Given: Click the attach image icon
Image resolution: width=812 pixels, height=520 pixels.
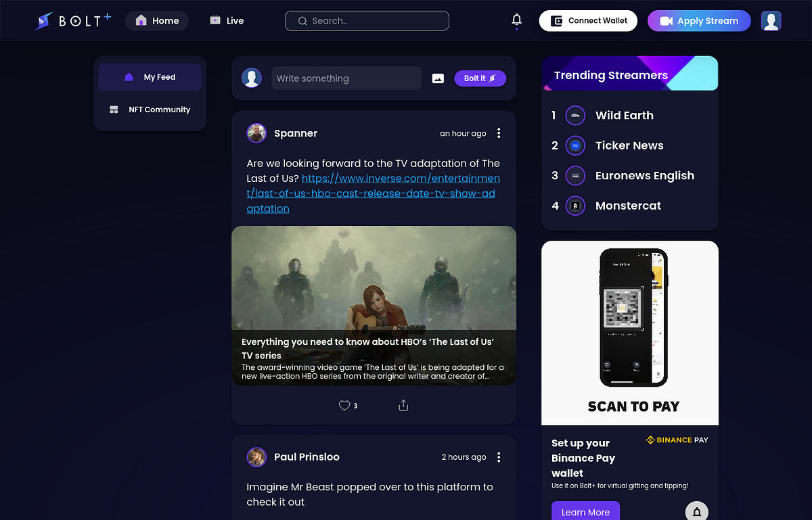Looking at the screenshot, I should pyautogui.click(x=438, y=78).
